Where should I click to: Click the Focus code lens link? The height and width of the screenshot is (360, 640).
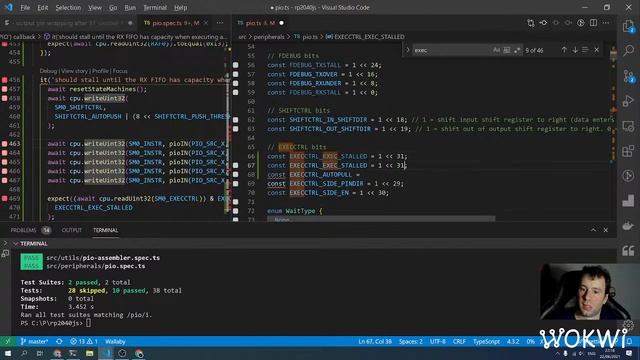point(120,71)
